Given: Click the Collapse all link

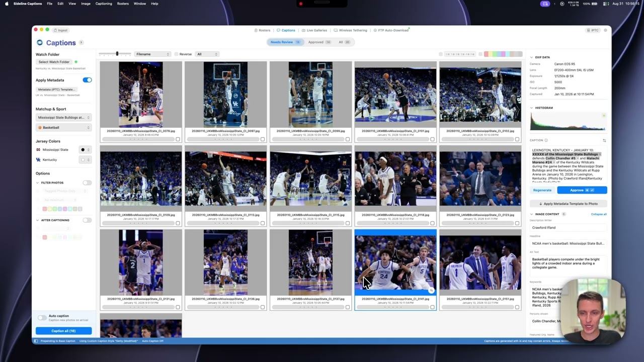Looking at the screenshot, I should click(599, 214).
